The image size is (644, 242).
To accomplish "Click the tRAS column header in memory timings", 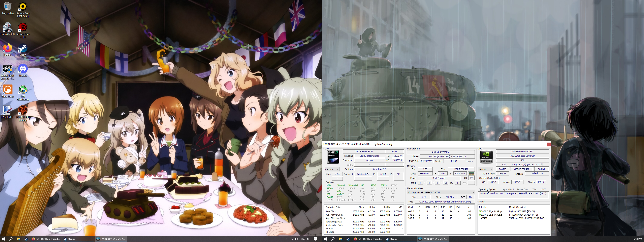I will [443, 207].
